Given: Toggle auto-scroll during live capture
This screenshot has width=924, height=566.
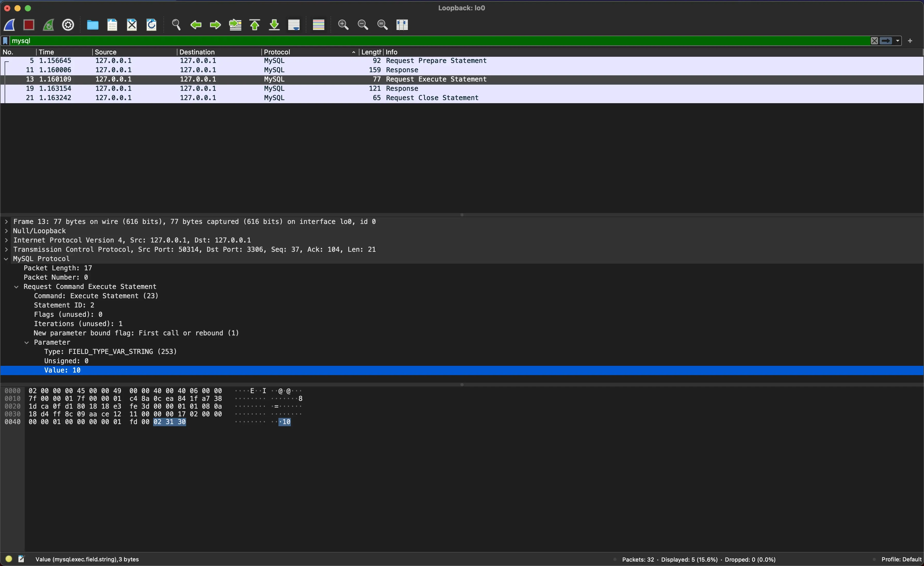Looking at the screenshot, I should coord(294,25).
